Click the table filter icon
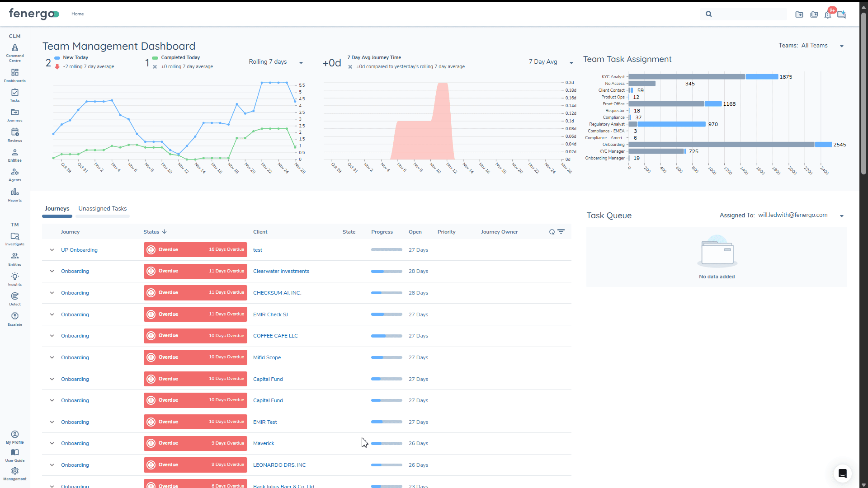Viewport: 868px width, 488px height. [561, 232]
